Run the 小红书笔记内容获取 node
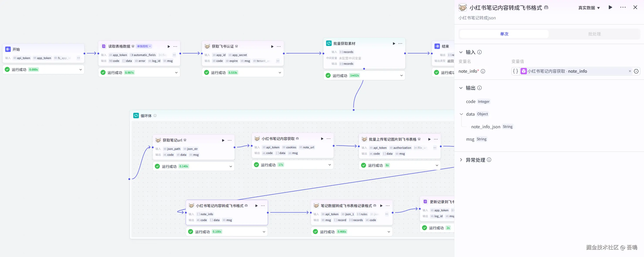 tap(322, 139)
